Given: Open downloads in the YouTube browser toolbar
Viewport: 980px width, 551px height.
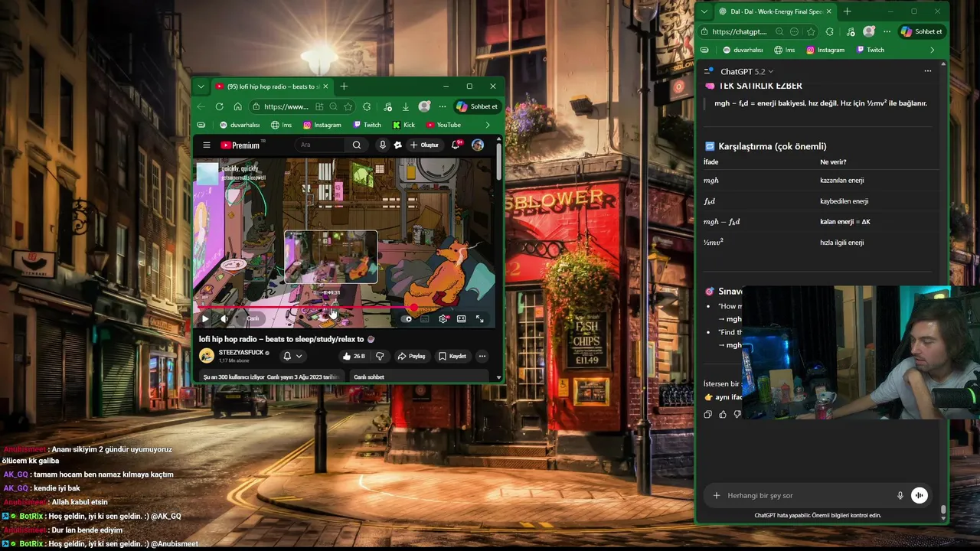Looking at the screenshot, I should pyautogui.click(x=405, y=106).
